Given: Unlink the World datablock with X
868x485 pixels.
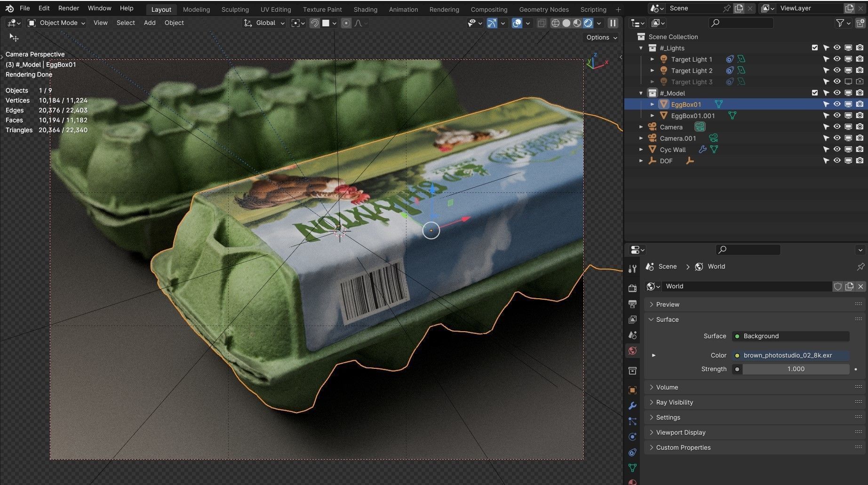Looking at the screenshot, I should (x=860, y=286).
